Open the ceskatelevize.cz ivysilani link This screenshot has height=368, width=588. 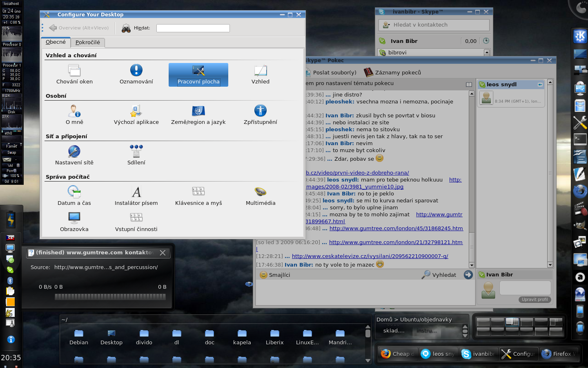(370, 256)
